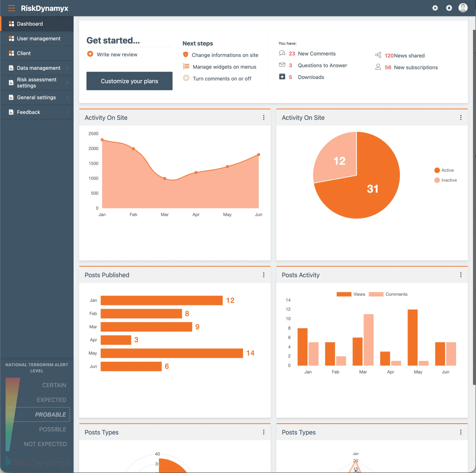The width and height of the screenshot is (476, 473).
Task: Toggle the Inactive series in pie legend
Action: coord(446,180)
